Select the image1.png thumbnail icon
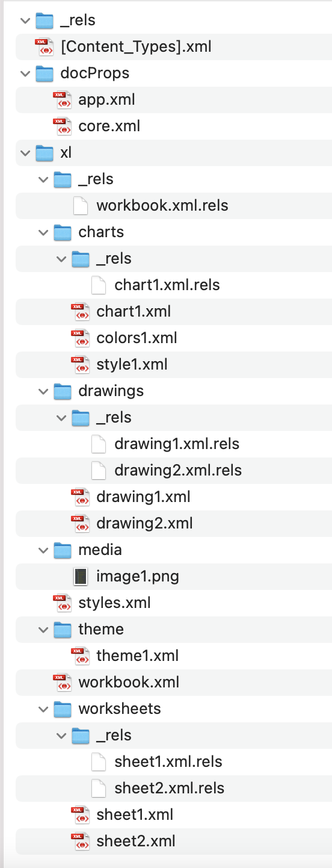332x868 pixels. tap(80, 577)
